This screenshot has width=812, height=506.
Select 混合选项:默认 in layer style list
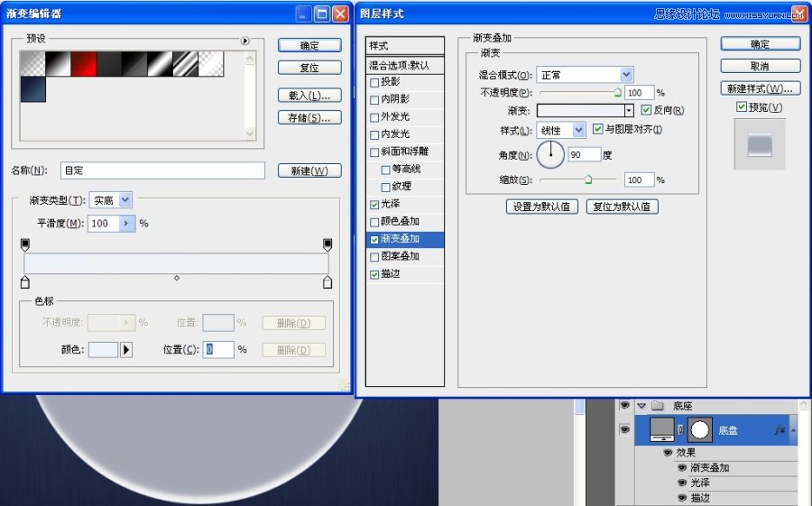(404, 65)
